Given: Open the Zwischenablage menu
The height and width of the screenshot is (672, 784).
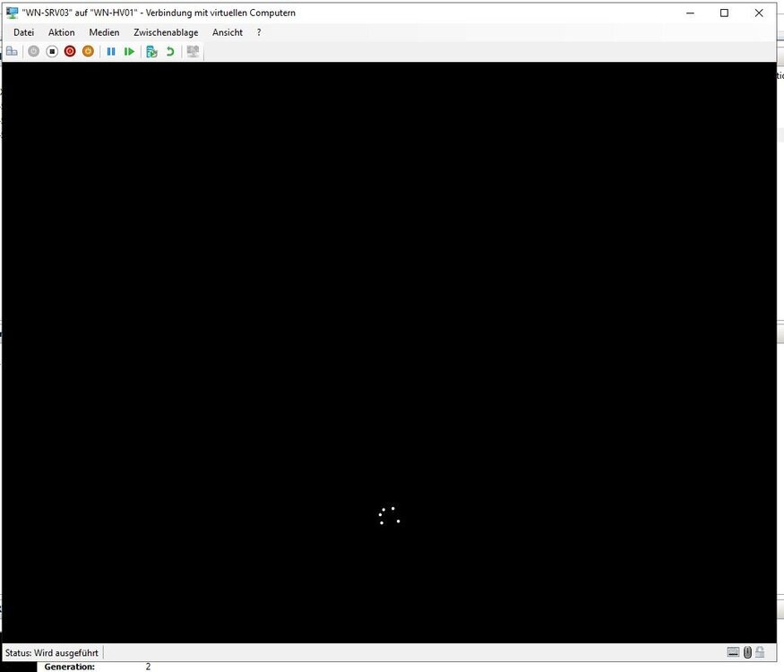Looking at the screenshot, I should coord(165,32).
